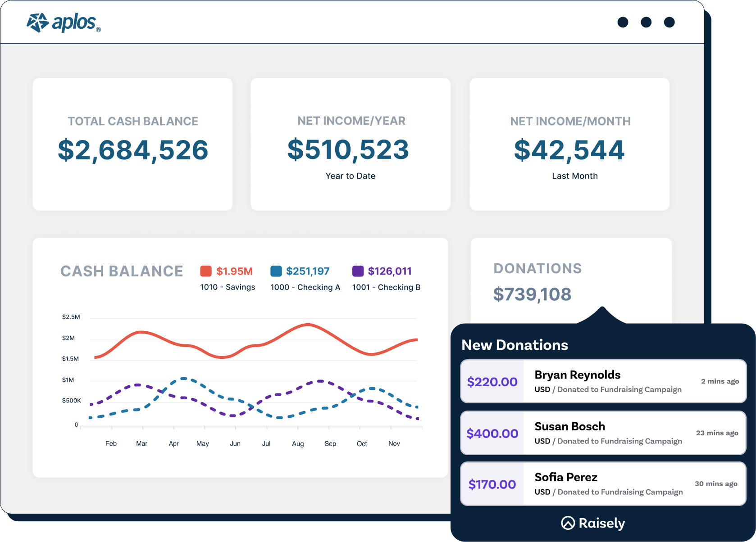Expand Bryan Reynolds donation details
This screenshot has width=756, height=542.
click(603, 381)
